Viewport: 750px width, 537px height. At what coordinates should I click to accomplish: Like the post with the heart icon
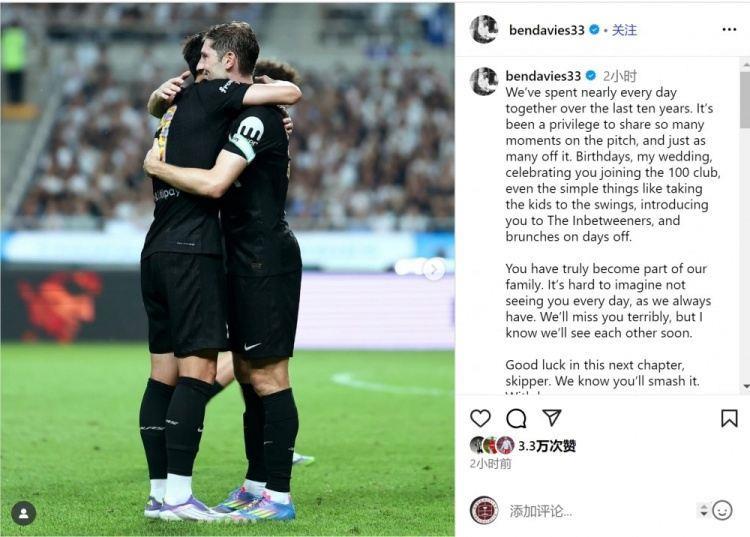pyautogui.click(x=480, y=418)
